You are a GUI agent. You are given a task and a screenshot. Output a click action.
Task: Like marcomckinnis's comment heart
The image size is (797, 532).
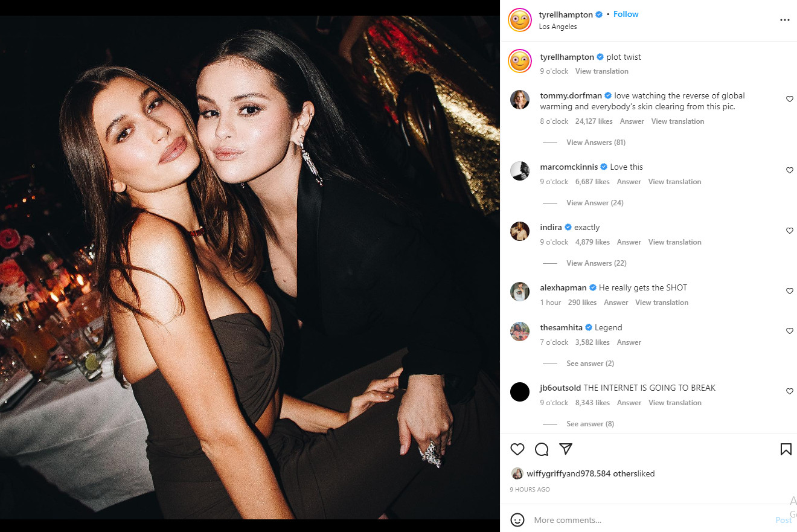coord(789,170)
